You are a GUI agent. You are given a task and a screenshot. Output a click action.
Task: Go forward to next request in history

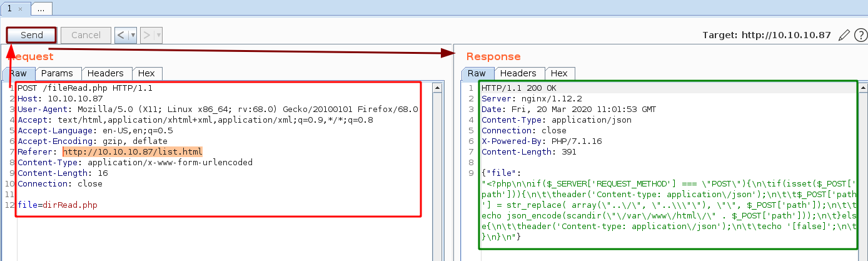coord(146,35)
